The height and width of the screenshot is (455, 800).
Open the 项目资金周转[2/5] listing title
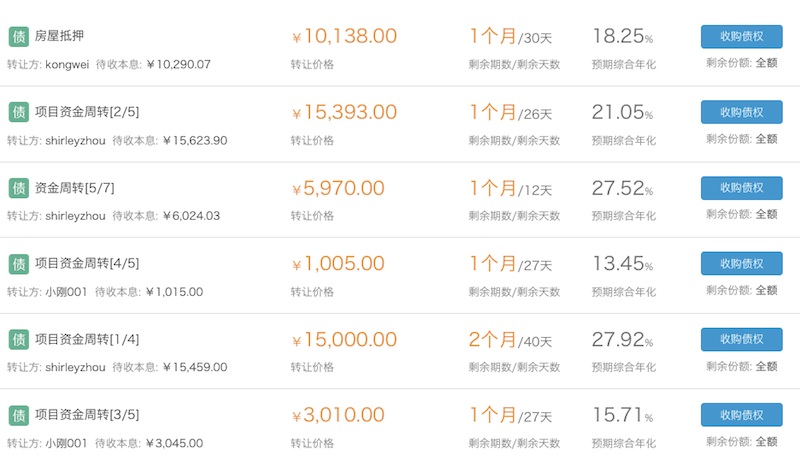tap(87, 112)
